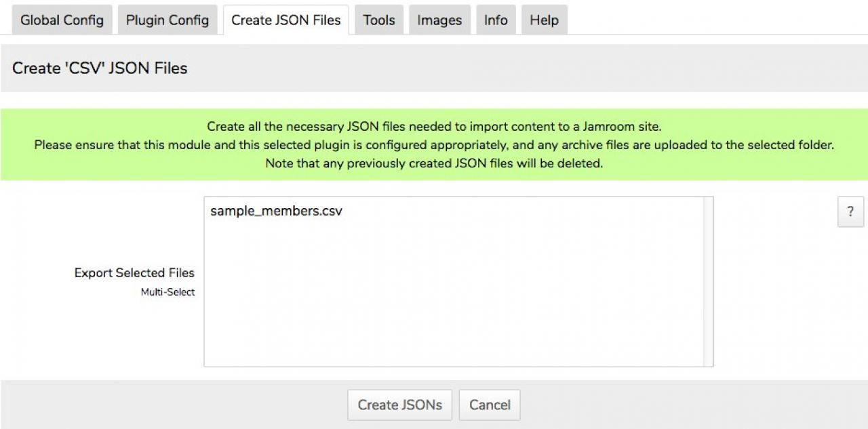868x429 pixels.
Task: Open the Images tab
Action: (439, 20)
